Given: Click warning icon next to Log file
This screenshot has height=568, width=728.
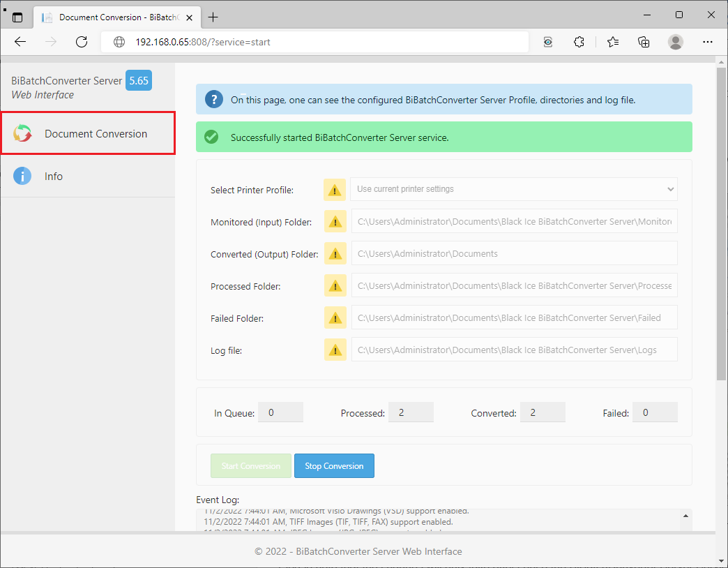Looking at the screenshot, I should pos(335,350).
